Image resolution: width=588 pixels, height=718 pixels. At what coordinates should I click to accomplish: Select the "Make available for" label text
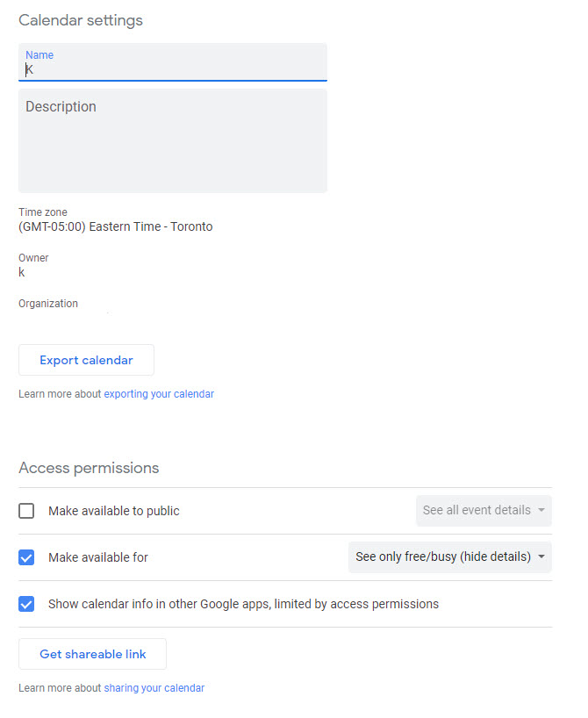[x=97, y=556]
